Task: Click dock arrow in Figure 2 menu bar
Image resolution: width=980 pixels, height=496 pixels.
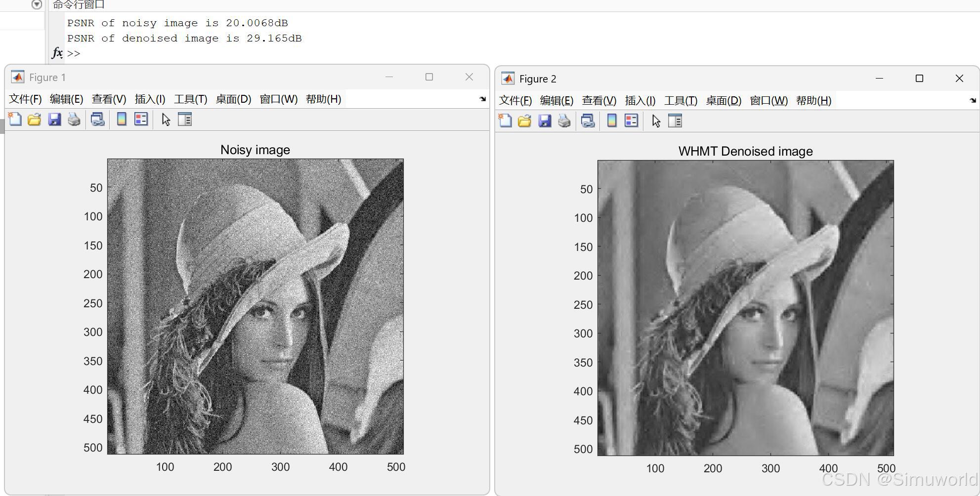Action: coord(973,100)
